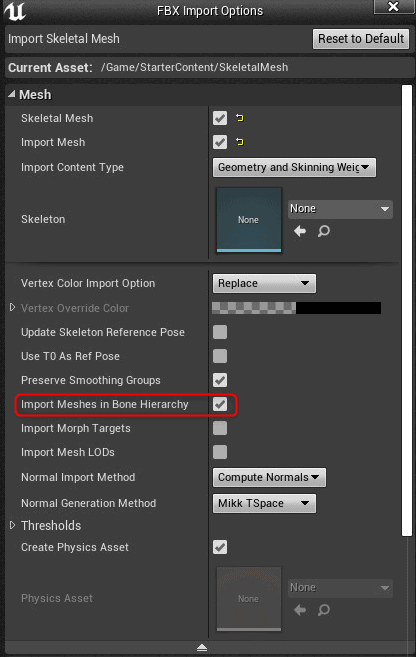Reset Import Mesh option with yellow arrow
The height and width of the screenshot is (657, 416).
click(240, 142)
